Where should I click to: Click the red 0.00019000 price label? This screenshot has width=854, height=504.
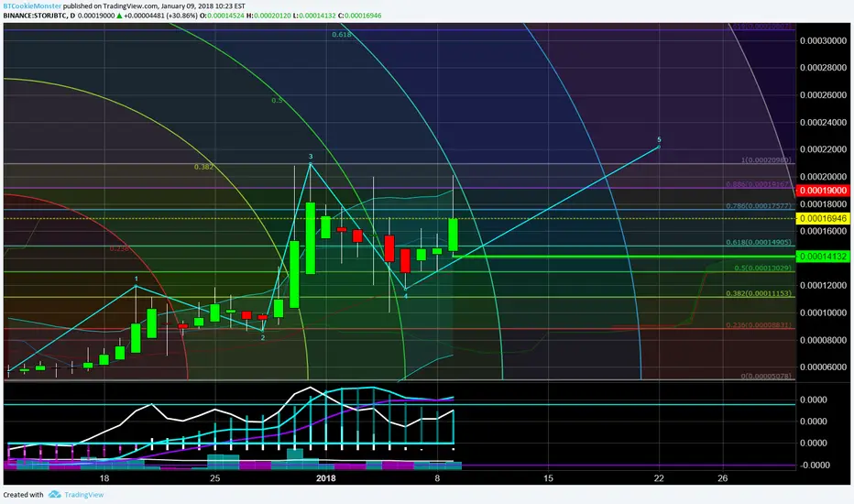click(823, 191)
